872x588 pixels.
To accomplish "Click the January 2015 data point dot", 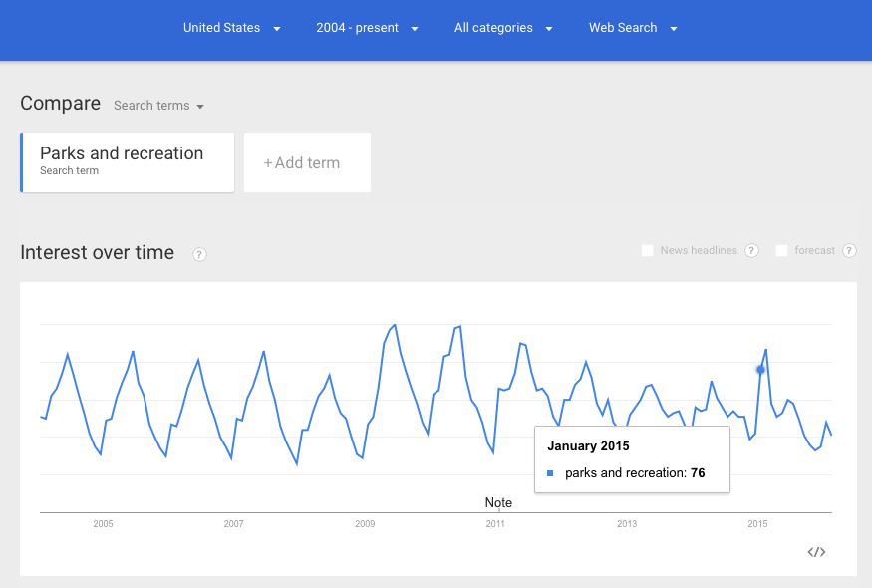I will click(x=760, y=370).
